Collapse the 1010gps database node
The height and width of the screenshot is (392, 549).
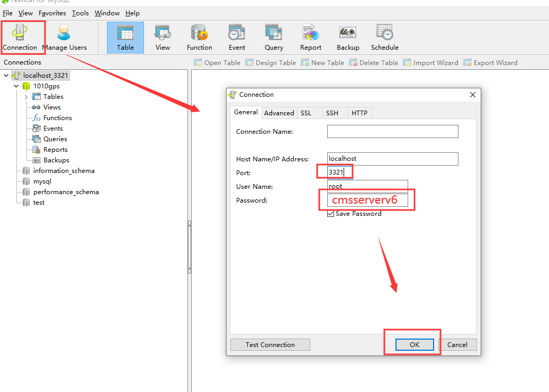[16, 86]
